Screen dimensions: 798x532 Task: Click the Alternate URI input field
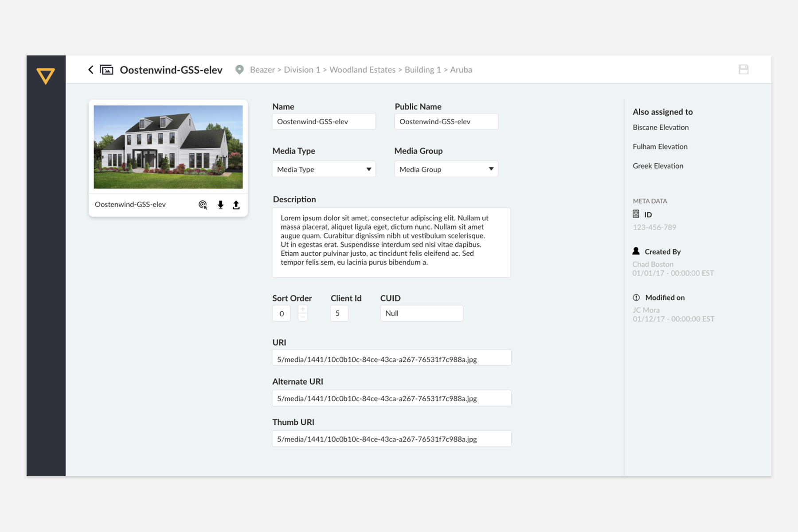tap(391, 398)
